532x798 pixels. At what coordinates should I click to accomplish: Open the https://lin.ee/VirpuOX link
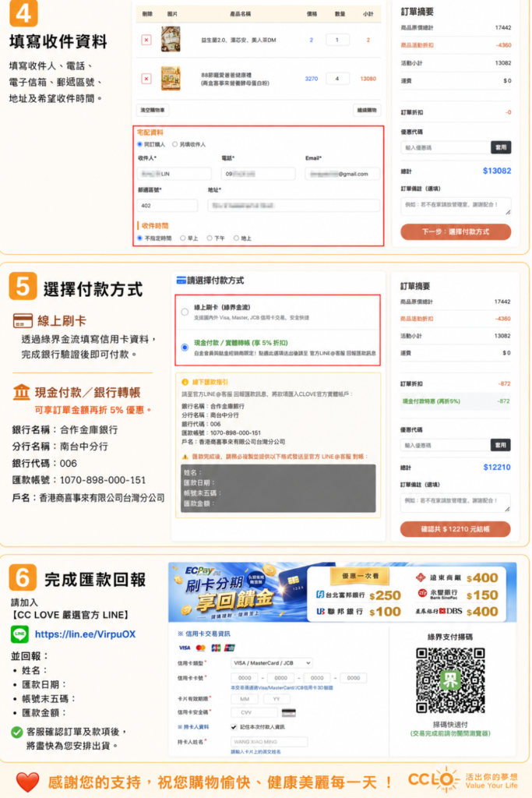(x=86, y=634)
